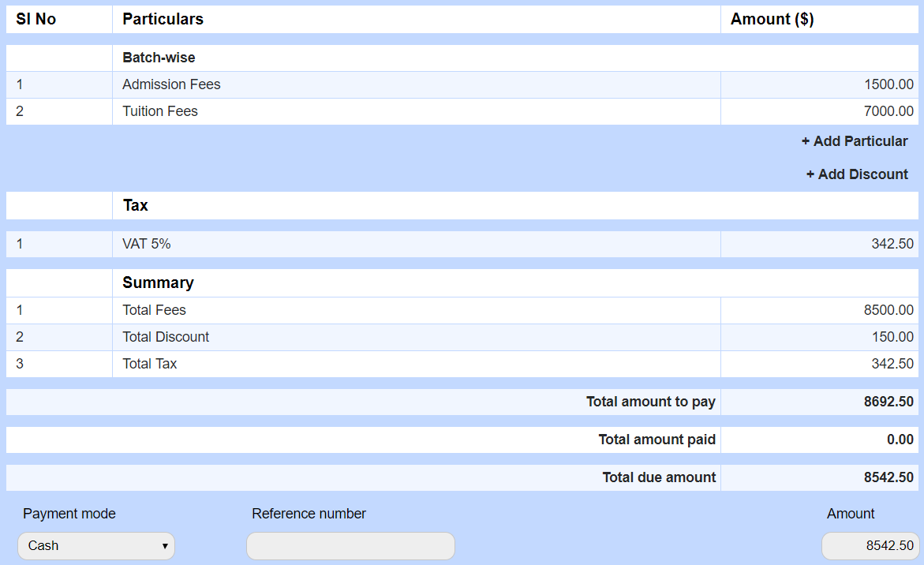Viewport: 924px width, 565px height.
Task: Click the Sl No column header
Action: [36, 19]
